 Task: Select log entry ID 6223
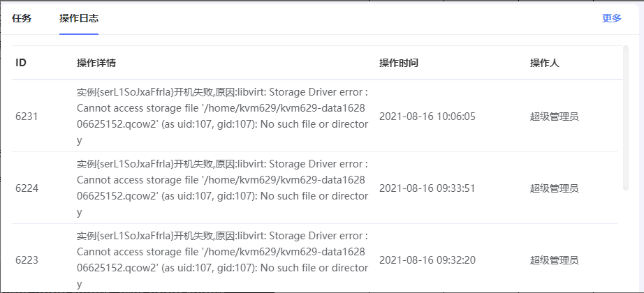click(x=27, y=260)
